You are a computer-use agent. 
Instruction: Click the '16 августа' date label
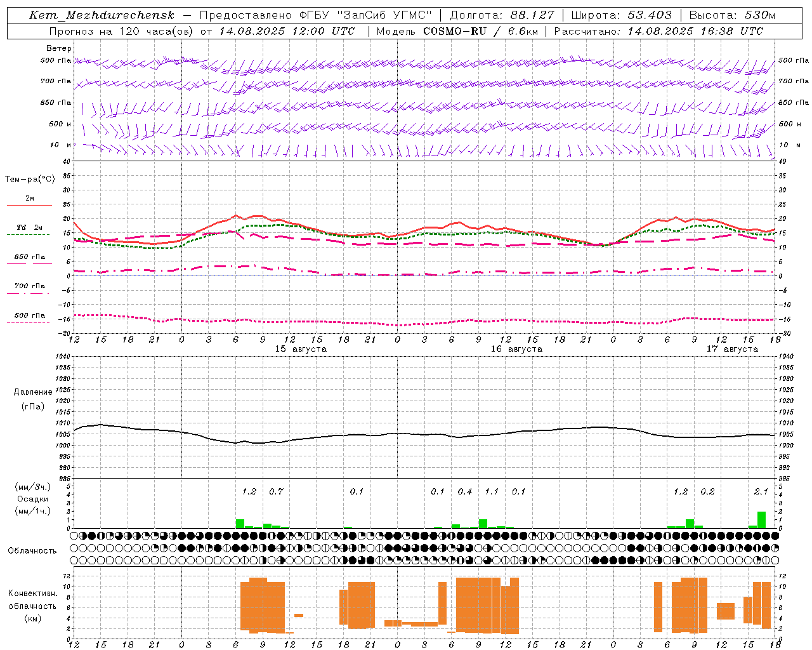point(516,348)
